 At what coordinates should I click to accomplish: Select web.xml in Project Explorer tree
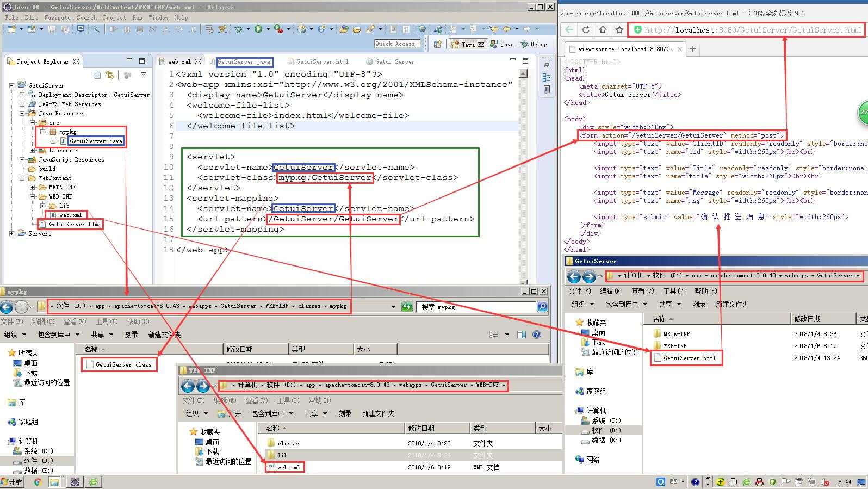pos(71,215)
